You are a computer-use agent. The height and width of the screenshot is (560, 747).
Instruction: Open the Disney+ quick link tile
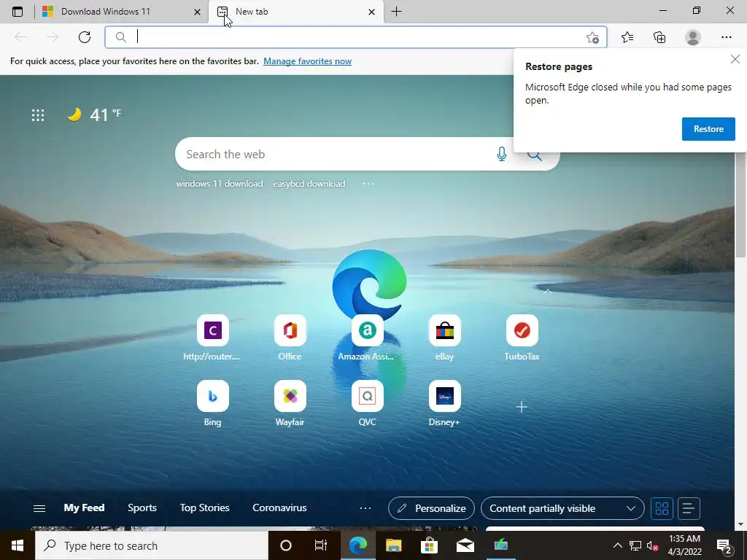444,403
